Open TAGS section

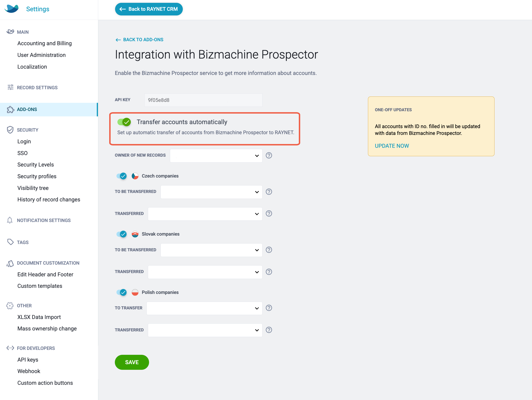[22, 242]
